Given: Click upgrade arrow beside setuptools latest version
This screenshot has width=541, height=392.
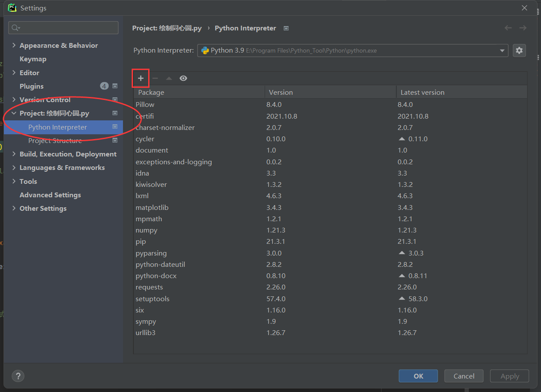Looking at the screenshot, I should pos(402,299).
